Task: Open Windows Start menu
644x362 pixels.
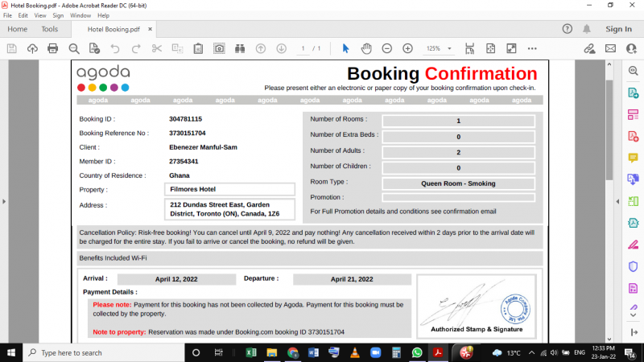Action: point(11,352)
